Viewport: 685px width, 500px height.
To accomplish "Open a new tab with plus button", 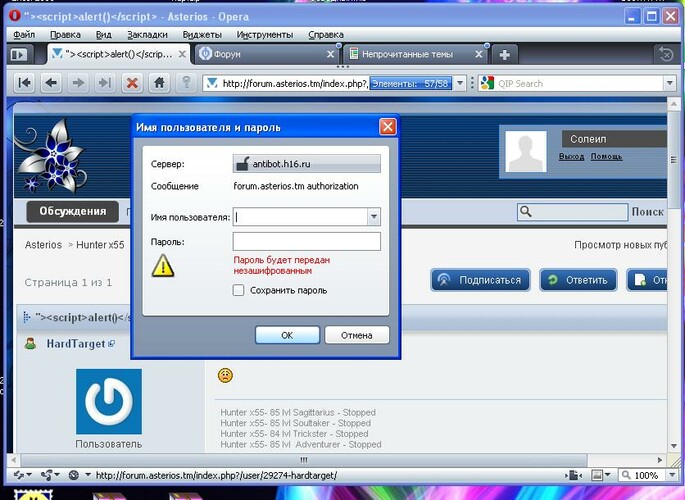I will click(505, 55).
